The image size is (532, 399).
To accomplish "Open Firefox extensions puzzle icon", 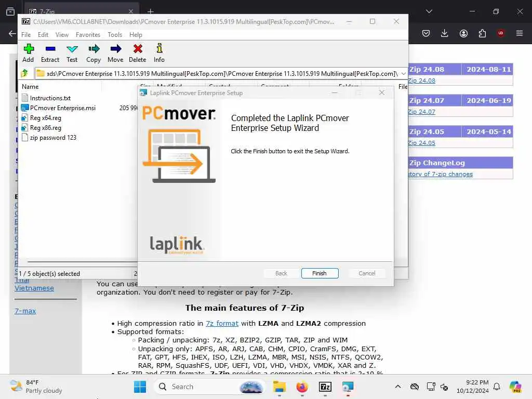I will pos(482,33).
